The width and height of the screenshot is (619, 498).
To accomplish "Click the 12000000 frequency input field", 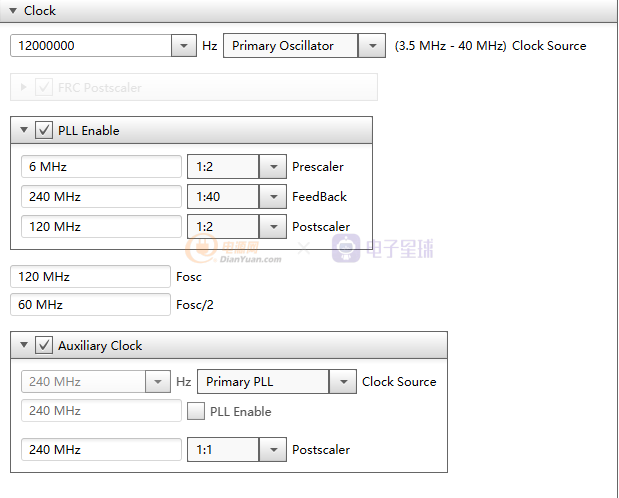I will click(x=90, y=46).
